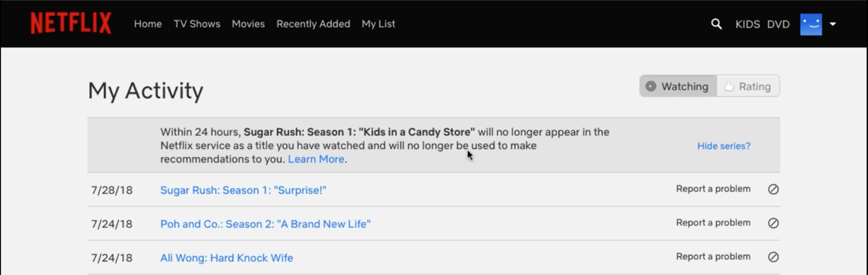Open the DVD service link
Screen dimensions: 868x275
pyautogui.click(x=778, y=24)
